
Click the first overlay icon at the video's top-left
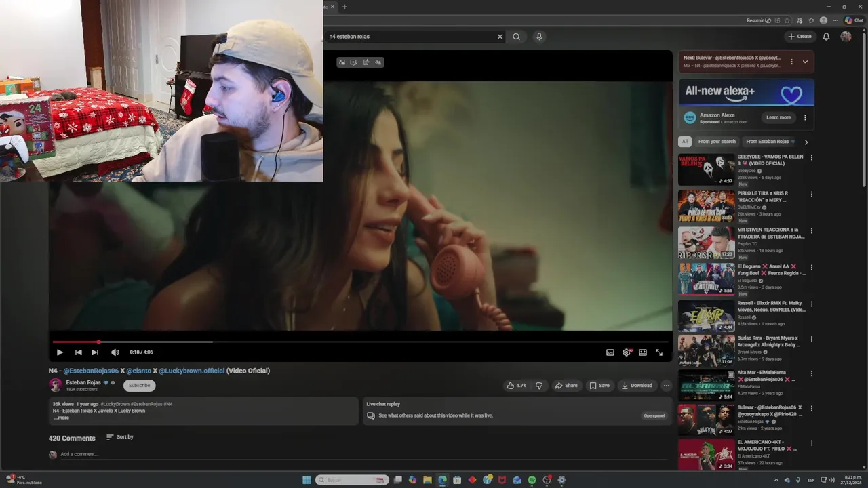342,62
